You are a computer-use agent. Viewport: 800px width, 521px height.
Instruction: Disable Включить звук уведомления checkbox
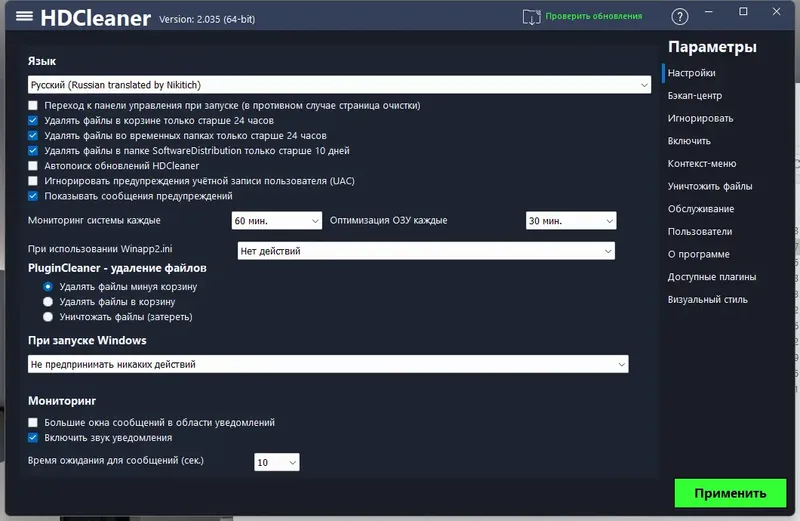(33, 438)
